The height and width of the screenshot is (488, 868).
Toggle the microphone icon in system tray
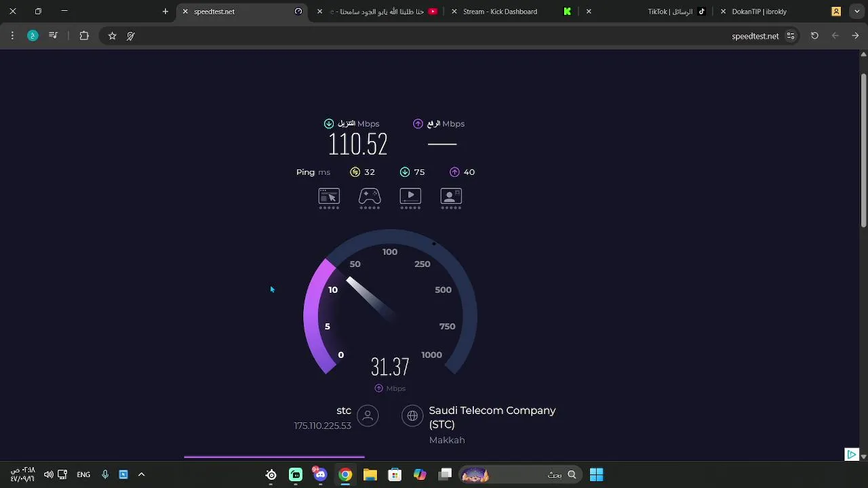tap(105, 474)
